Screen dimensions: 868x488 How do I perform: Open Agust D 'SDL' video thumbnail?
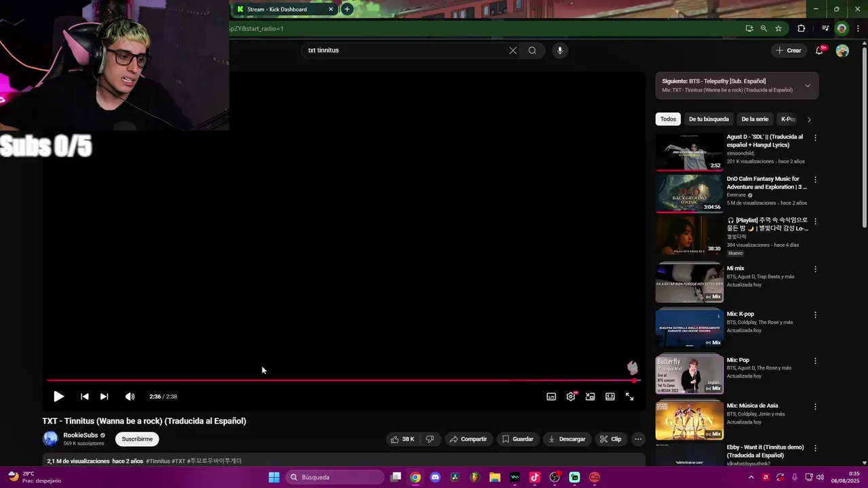point(689,152)
